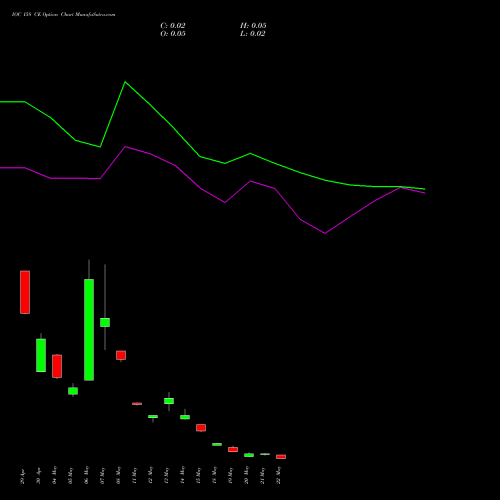The image size is (500, 500).
Task: Select the "14 May" date axis label
Action: click(183, 475)
